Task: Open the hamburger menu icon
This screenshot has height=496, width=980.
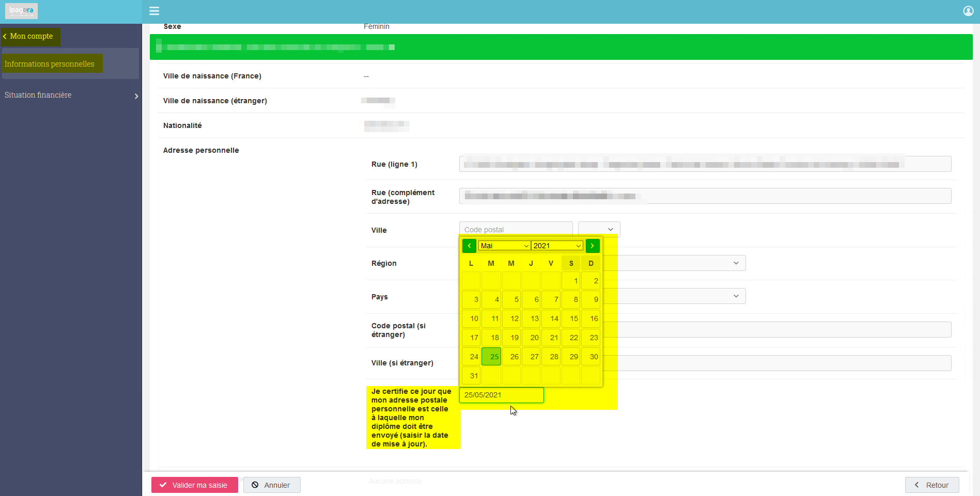Action: click(x=154, y=11)
